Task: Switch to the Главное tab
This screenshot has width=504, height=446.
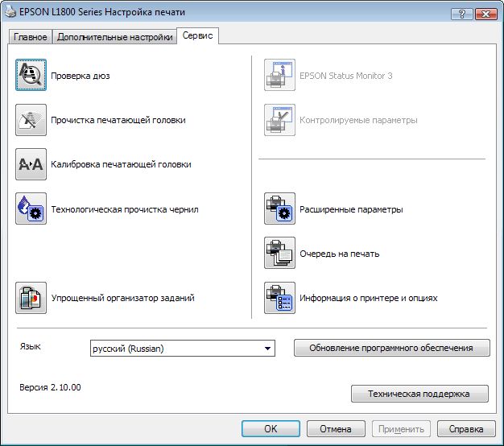Action: point(31,37)
